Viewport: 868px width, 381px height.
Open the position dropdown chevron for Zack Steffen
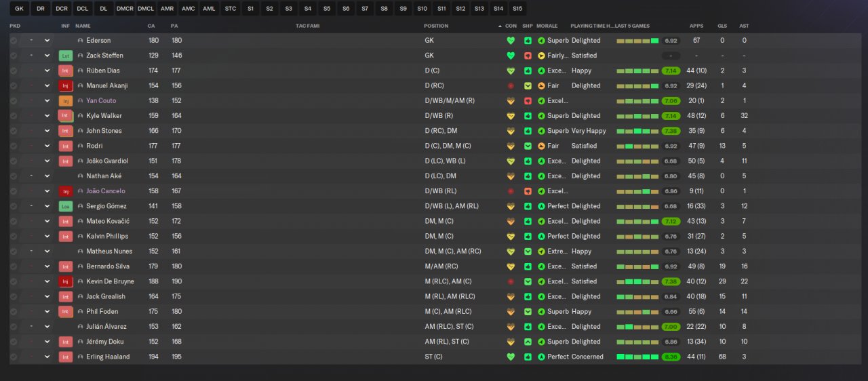47,56
